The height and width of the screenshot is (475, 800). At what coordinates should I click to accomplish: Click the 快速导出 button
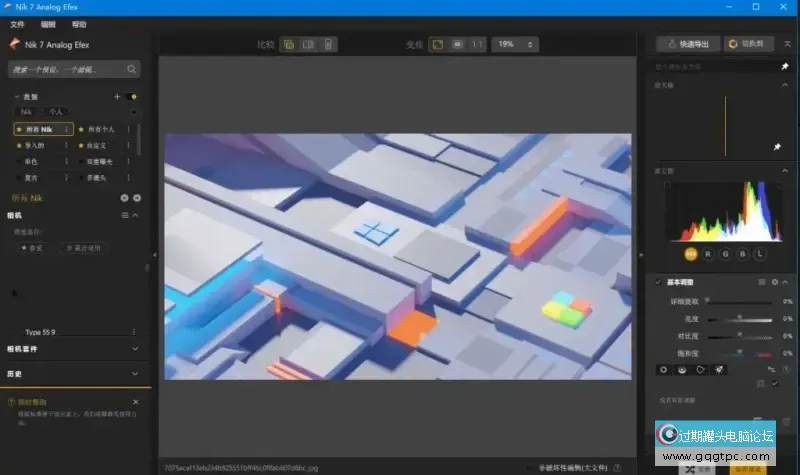point(688,44)
